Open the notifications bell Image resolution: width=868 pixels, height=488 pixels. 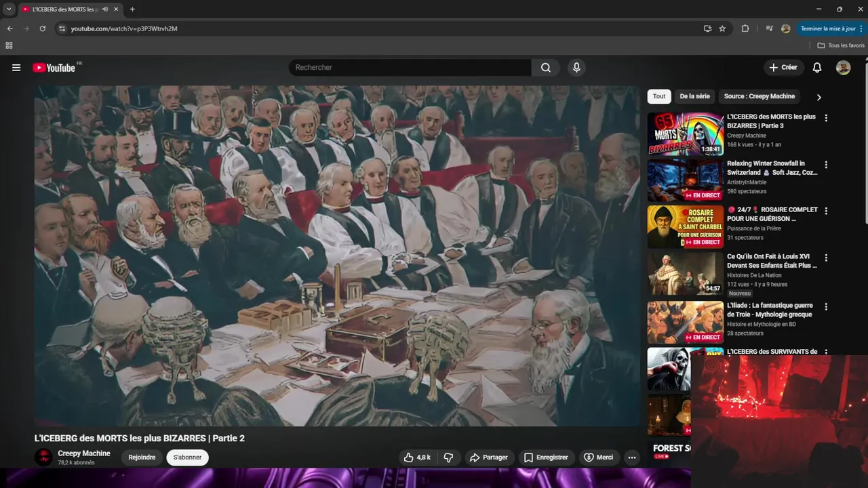[x=817, y=68]
